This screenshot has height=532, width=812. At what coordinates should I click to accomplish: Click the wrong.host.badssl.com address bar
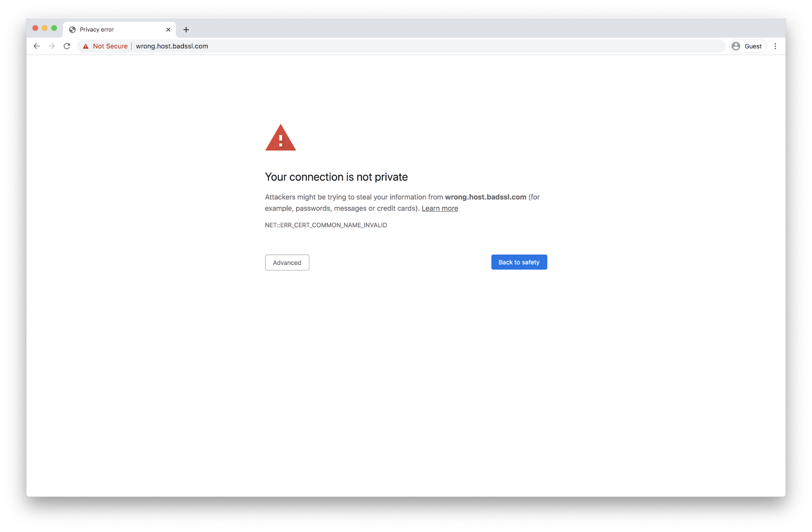[171, 46]
